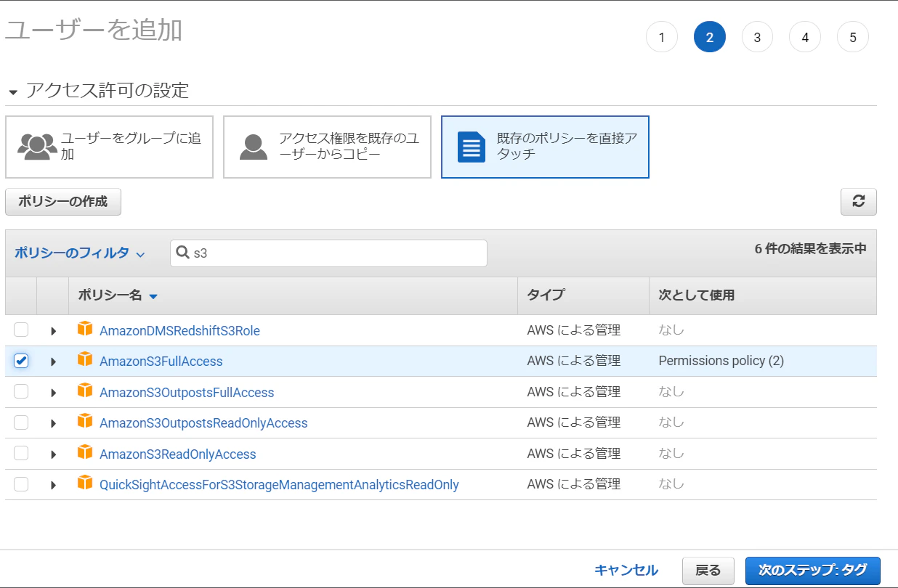Click the magnifier icon in the search box
Image resolution: width=898 pixels, height=588 pixels.
pyautogui.click(x=183, y=253)
